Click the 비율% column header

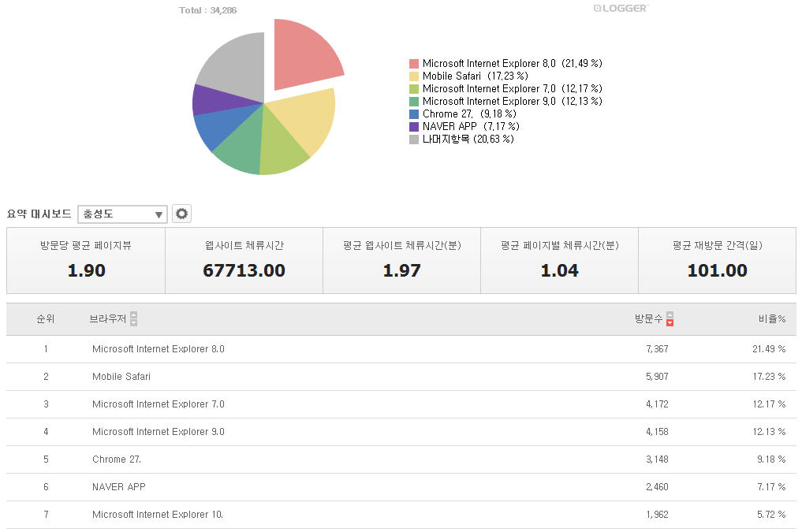click(771, 319)
